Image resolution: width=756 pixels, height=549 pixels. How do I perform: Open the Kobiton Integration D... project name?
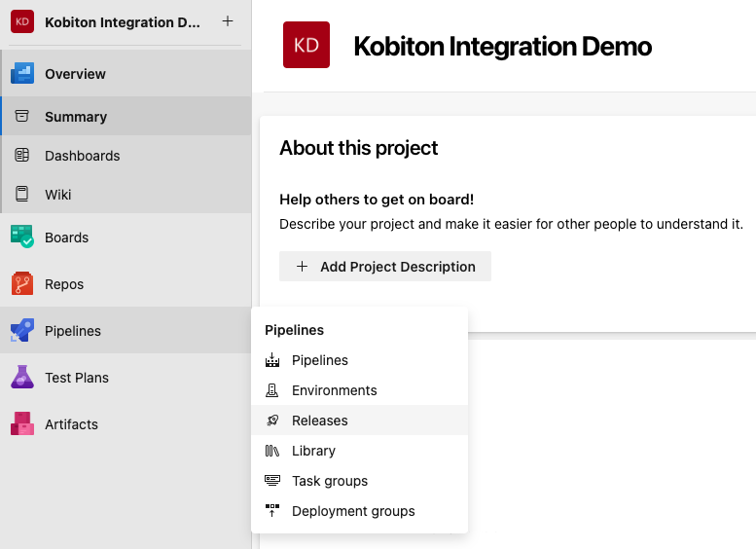(123, 22)
